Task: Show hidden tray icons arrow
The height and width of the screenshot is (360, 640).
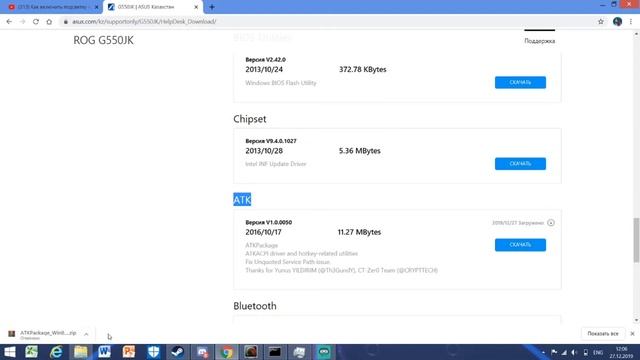Action: 543,352
